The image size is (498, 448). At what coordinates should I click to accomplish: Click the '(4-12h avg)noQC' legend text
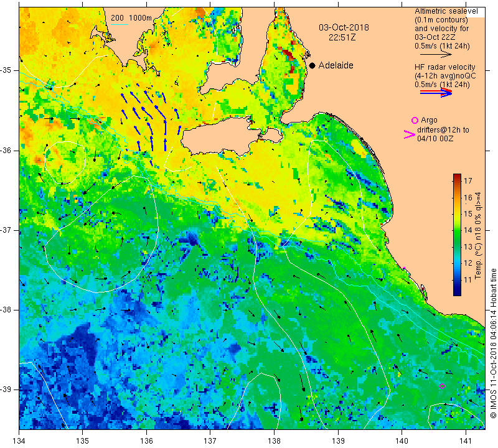(x=445, y=76)
